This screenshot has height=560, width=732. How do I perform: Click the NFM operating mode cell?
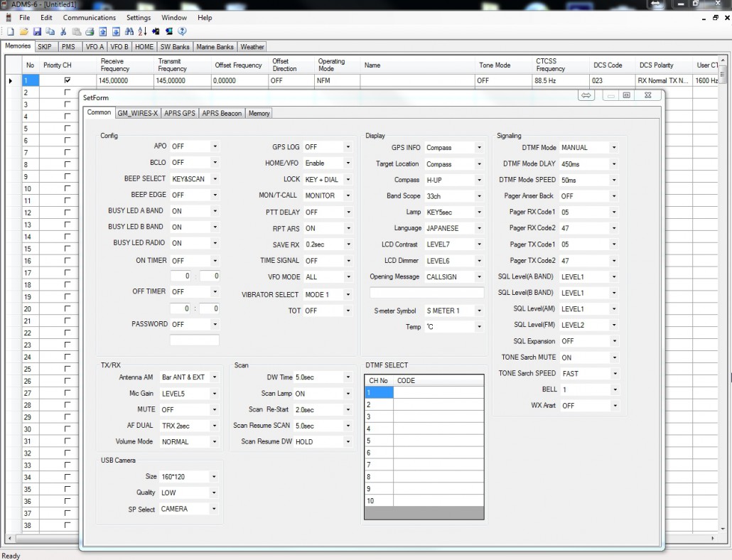tap(337, 81)
